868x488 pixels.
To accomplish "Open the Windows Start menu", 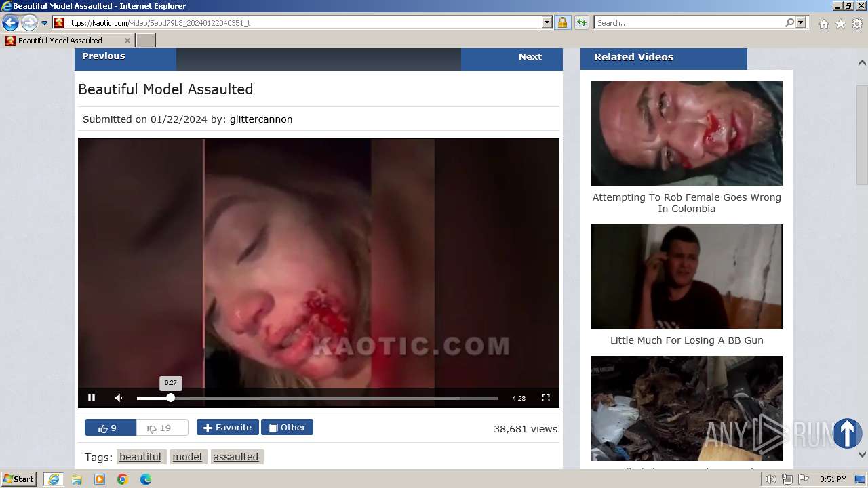I will click(x=19, y=479).
